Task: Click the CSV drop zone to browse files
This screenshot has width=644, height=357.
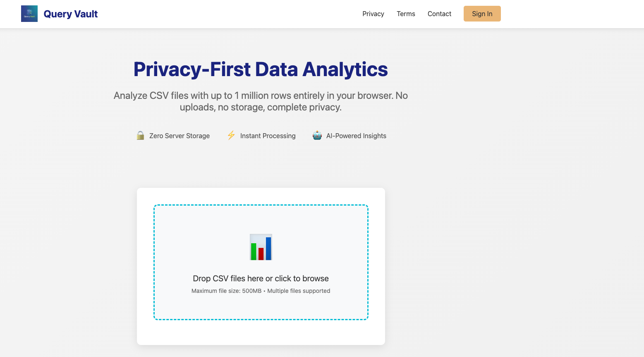Action: tap(261, 263)
